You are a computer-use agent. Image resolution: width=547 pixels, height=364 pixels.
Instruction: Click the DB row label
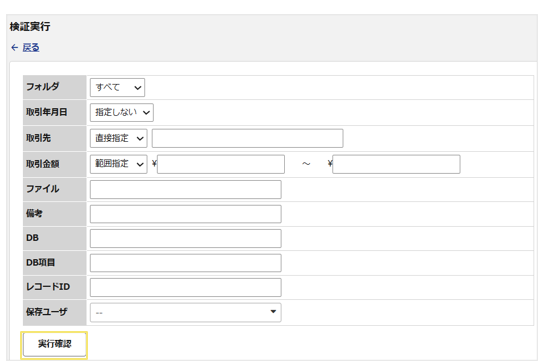pyautogui.click(x=32, y=238)
